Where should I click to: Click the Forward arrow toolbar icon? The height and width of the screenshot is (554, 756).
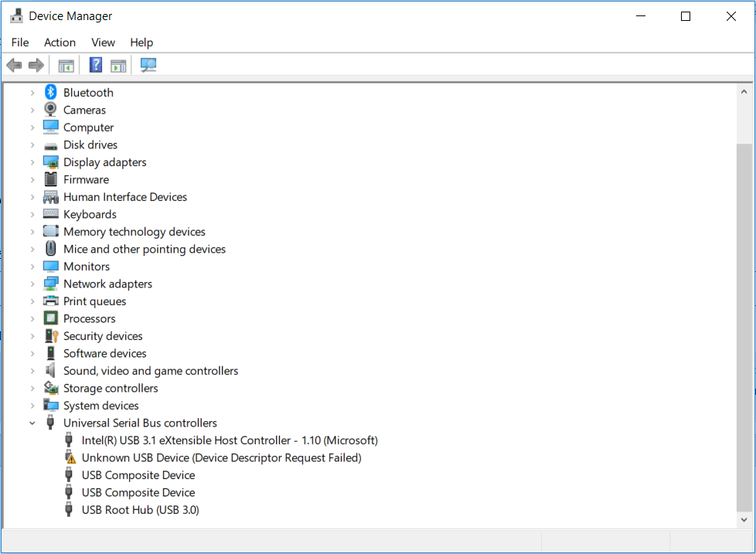36,65
